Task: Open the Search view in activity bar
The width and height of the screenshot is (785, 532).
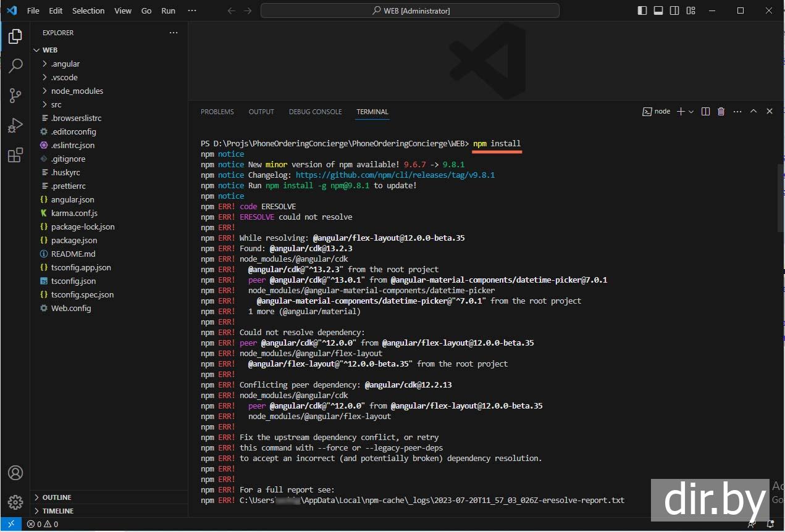Action: (15, 65)
